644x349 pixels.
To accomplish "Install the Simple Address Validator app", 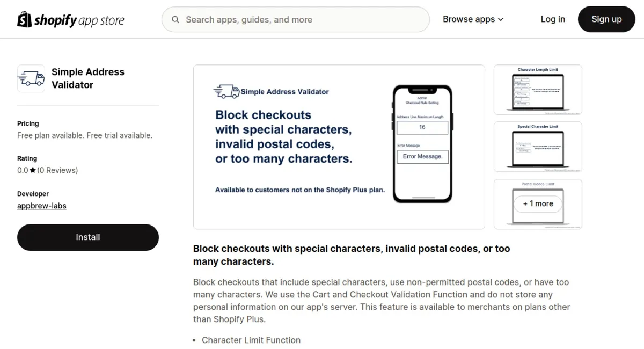I will (88, 237).
